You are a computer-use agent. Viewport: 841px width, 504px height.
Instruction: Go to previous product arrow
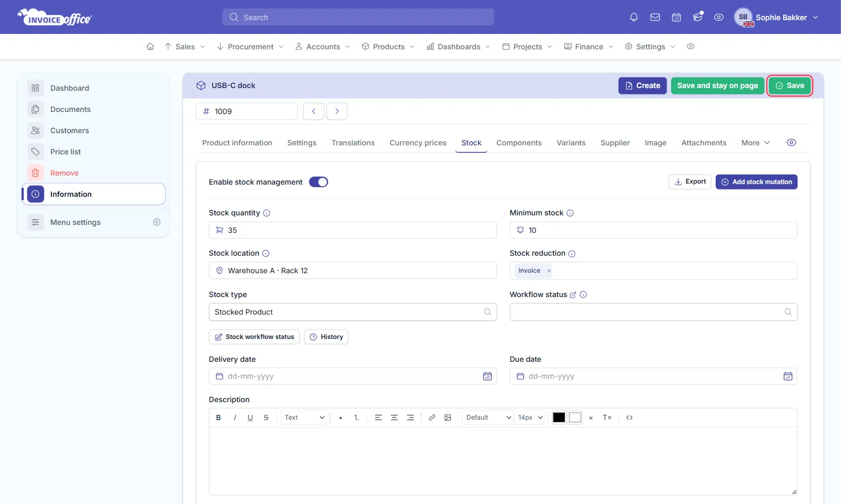tap(314, 111)
